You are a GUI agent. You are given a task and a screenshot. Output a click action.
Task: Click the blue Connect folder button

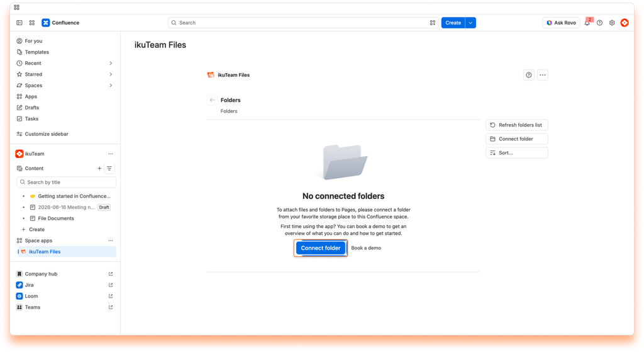coord(320,248)
